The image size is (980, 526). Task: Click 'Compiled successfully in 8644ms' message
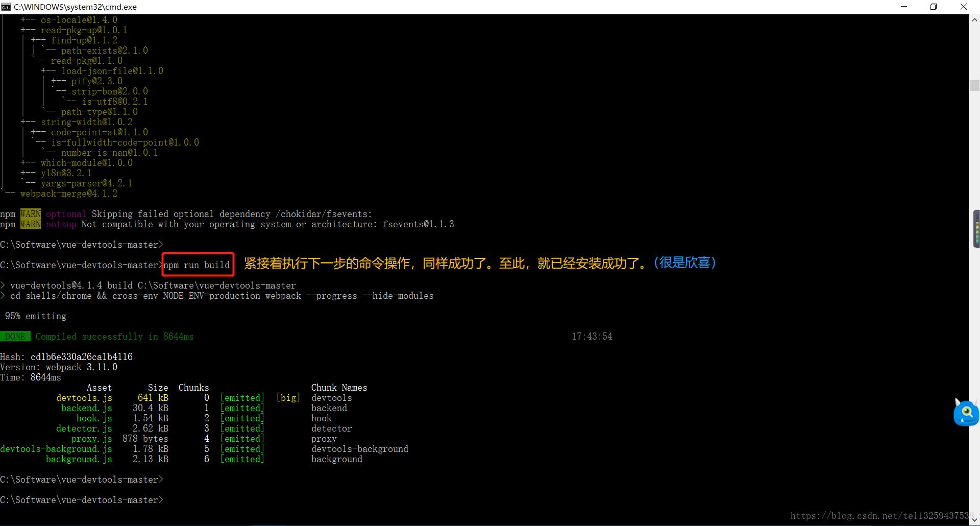(x=114, y=337)
